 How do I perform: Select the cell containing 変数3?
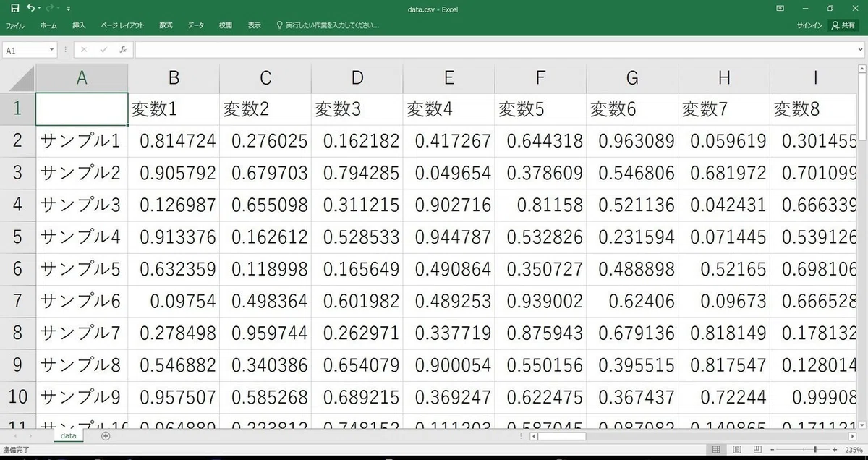click(357, 109)
